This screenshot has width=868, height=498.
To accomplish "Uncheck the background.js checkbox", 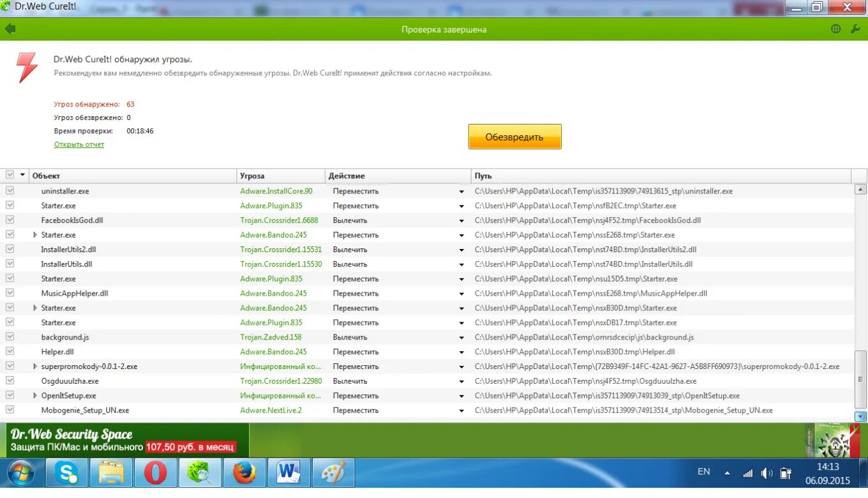I will pos(10,336).
